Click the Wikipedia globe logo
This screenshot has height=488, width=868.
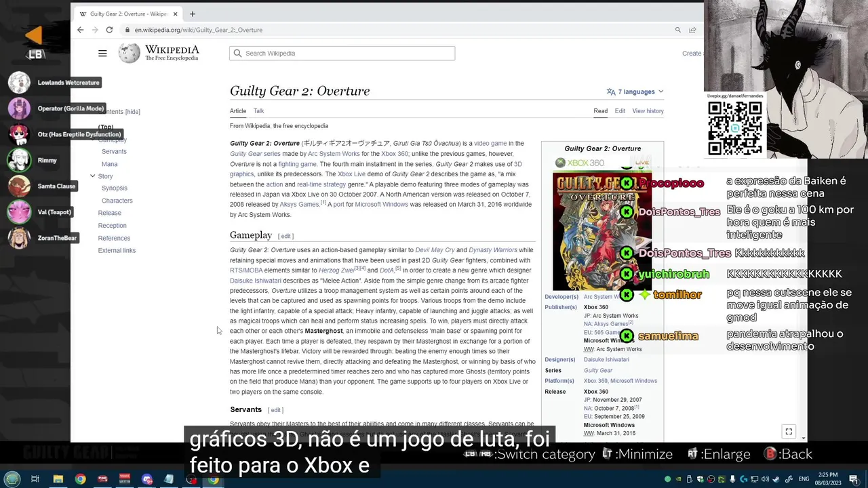pos(129,54)
